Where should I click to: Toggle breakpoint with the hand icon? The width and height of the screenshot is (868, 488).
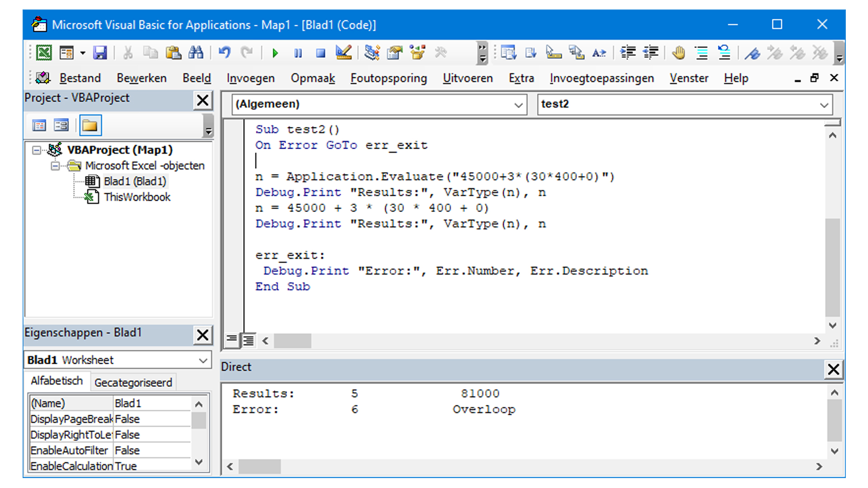(x=678, y=53)
